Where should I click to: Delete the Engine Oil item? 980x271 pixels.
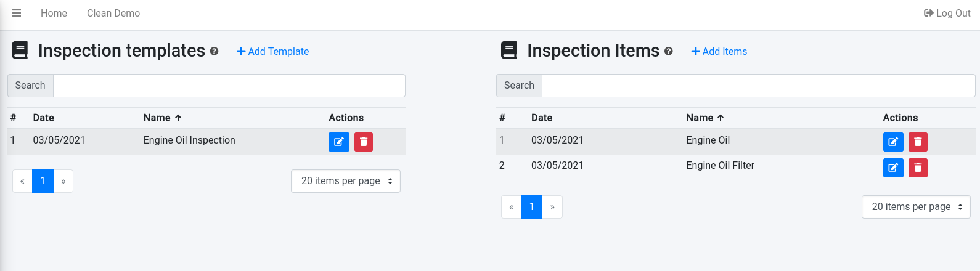coord(918,142)
